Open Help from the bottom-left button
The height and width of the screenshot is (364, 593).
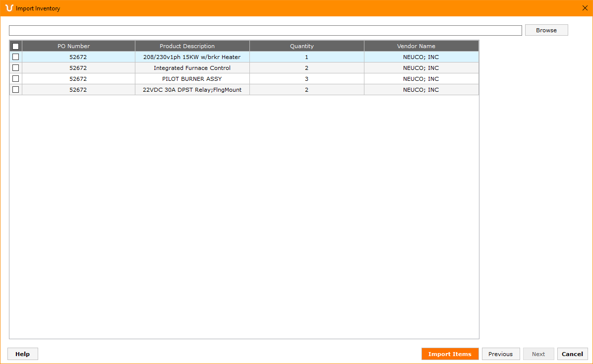click(x=23, y=354)
